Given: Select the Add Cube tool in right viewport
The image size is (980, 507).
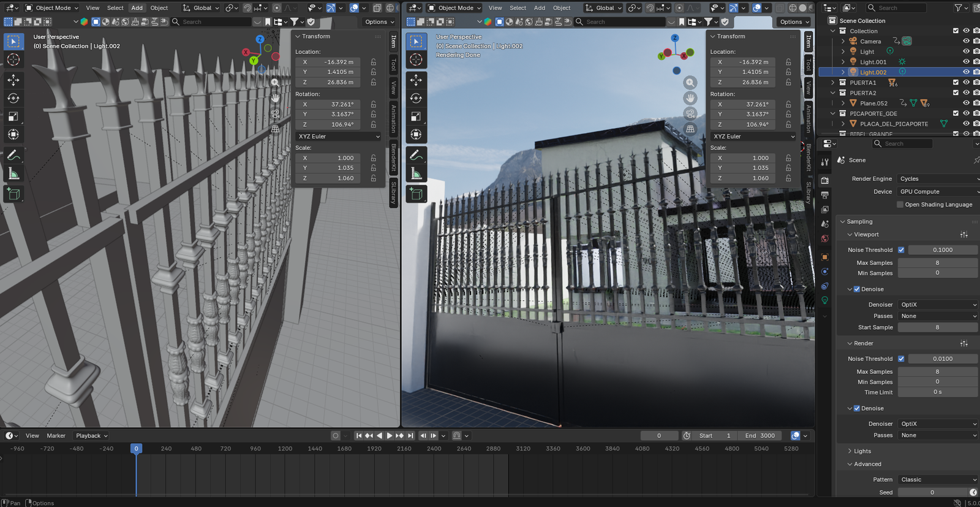Looking at the screenshot, I should [x=416, y=194].
